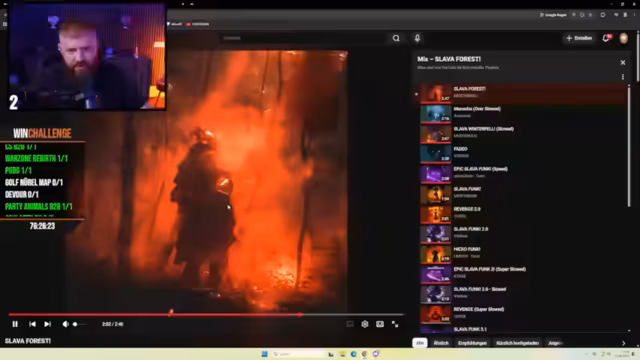640x360 pixels.
Task: Switch to theater mode view
Action: (x=380, y=324)
